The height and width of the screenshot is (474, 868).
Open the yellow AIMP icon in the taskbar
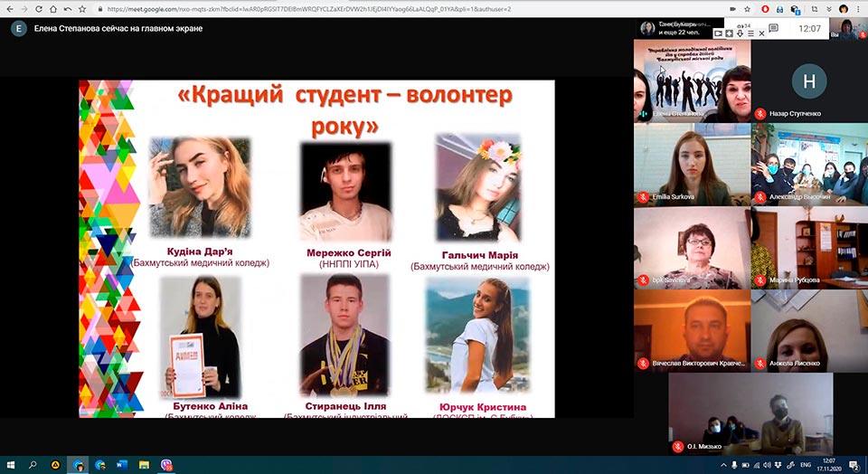point(55,465)
